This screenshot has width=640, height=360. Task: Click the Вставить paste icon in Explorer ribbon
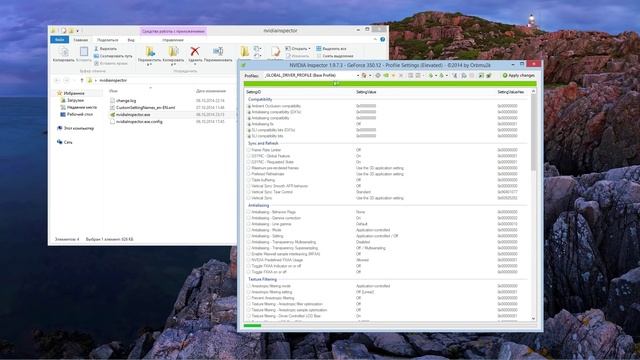pyautogui.click(x=84, y=52)
